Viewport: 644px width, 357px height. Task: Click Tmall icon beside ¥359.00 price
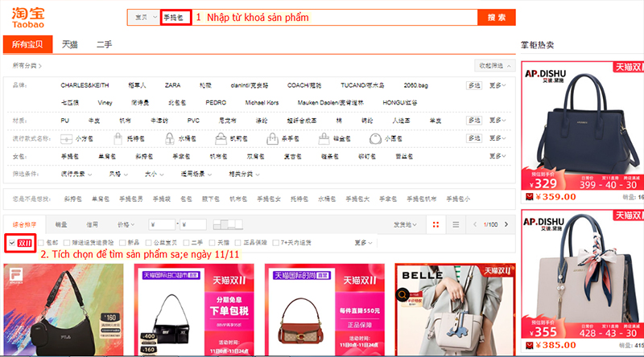tap(530, 196)
